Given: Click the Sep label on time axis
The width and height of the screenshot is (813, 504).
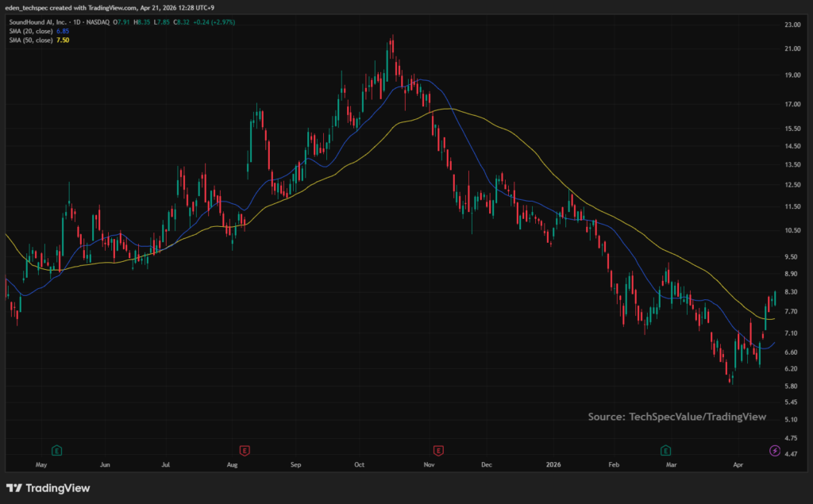Looking at the screenshot, I should tap(295, 464).
